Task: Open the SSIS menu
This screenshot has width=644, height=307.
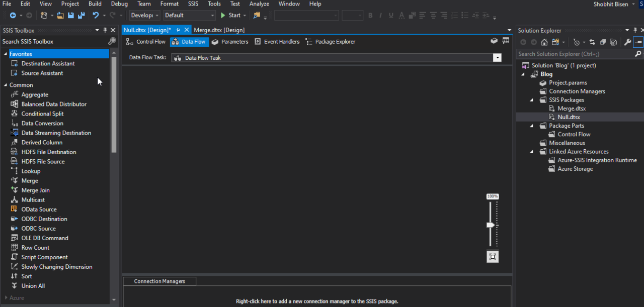Action: coord(193,4)
